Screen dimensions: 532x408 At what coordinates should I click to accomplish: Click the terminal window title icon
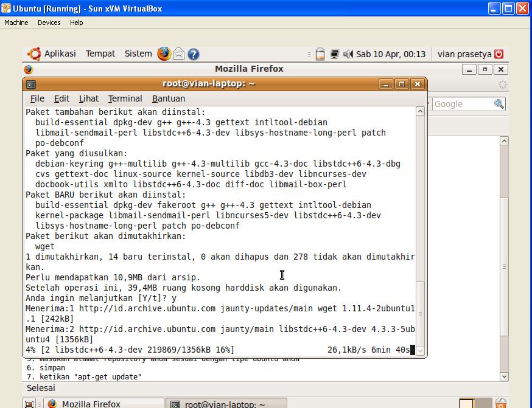pyautogui.click(x=31, y=85)
